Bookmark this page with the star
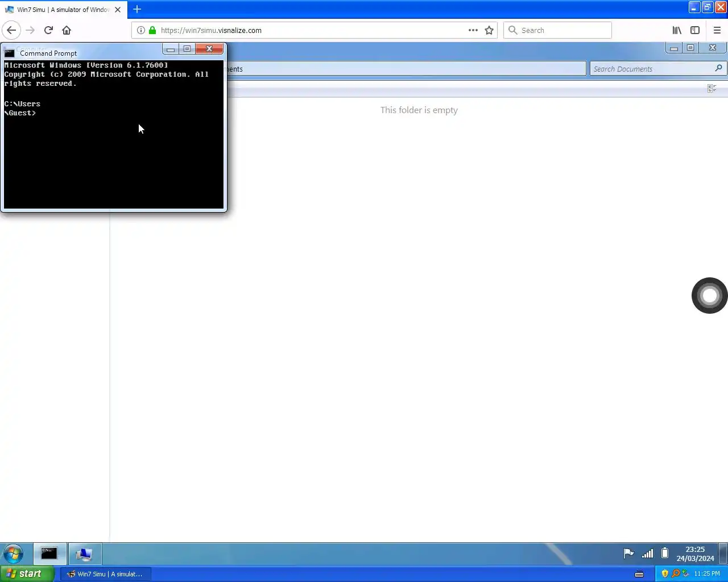 click(x=489, y=30)
